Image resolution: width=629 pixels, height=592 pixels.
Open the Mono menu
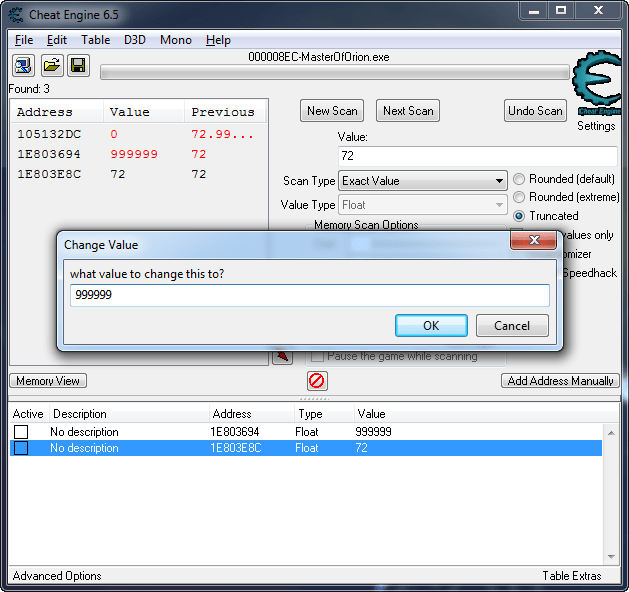[176, 40]
